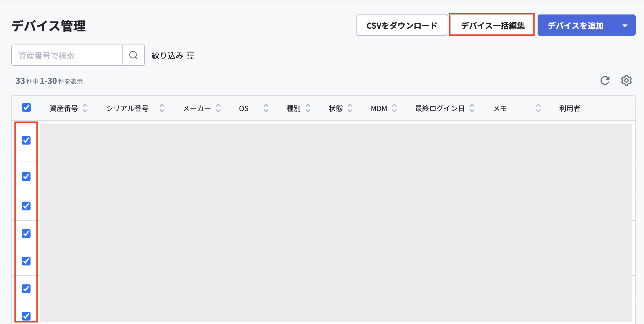Click the メーカー column header text
Viewport: 644px width, 324px height.
coord(197,108)
